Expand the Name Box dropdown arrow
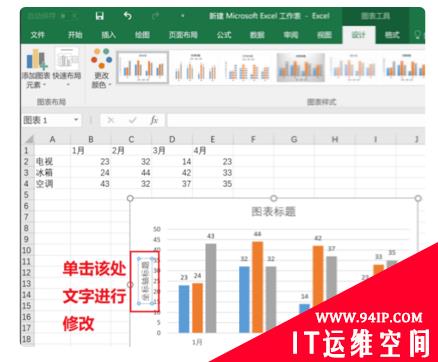 tap(76, 120)
